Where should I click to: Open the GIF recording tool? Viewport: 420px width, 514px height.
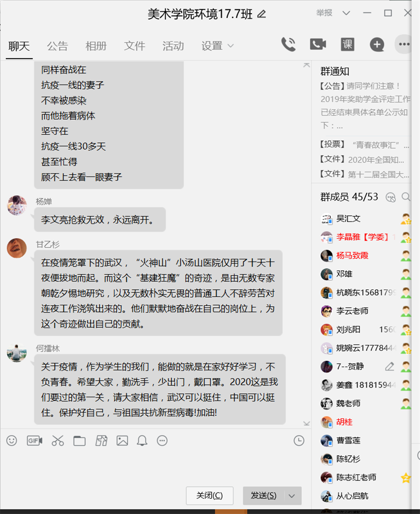[35, 440]
